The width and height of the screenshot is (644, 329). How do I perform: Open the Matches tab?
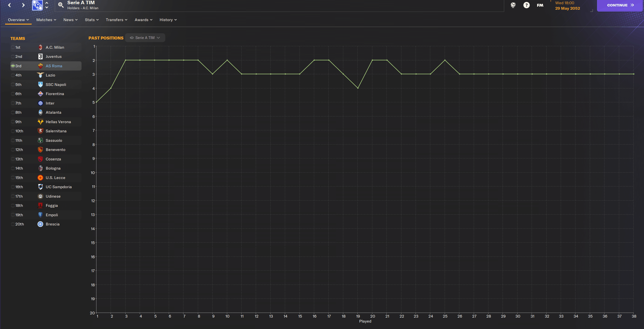(46, 20)
